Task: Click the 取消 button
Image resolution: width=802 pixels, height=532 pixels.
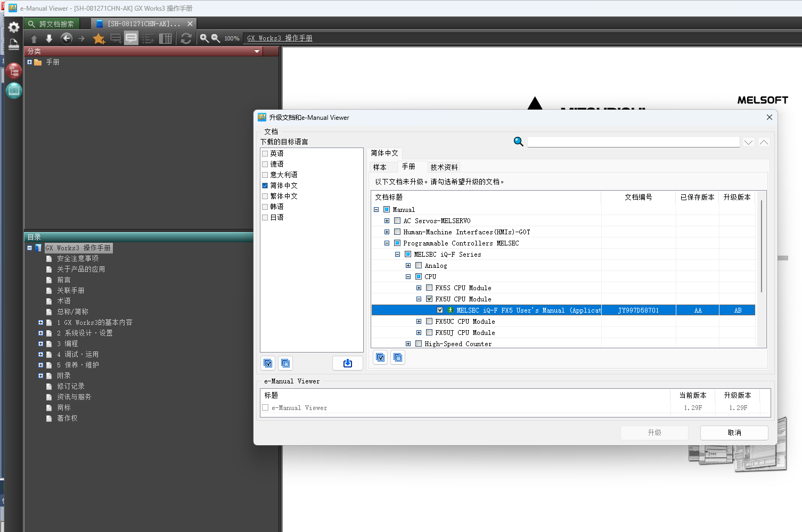Action: [x=734, y=432]
